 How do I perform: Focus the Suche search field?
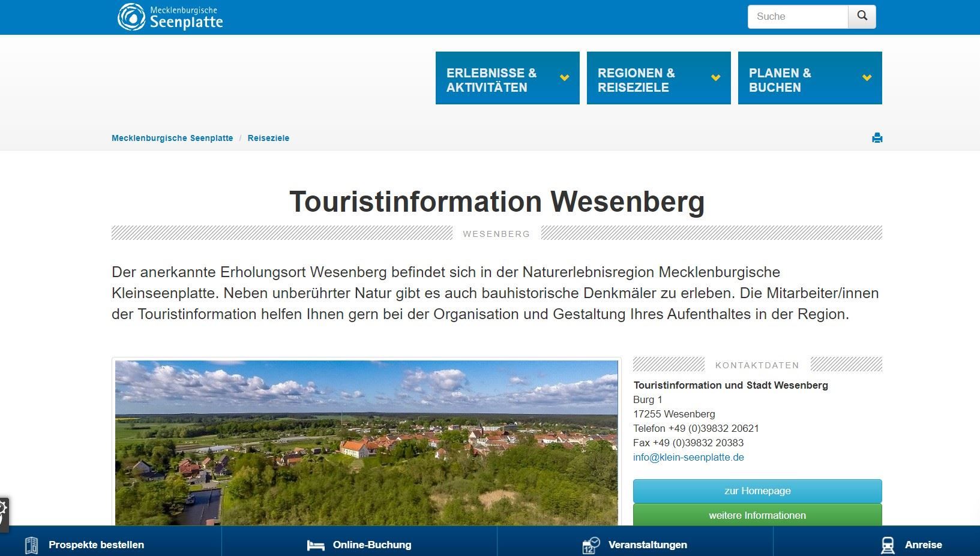tap(798, 17)
